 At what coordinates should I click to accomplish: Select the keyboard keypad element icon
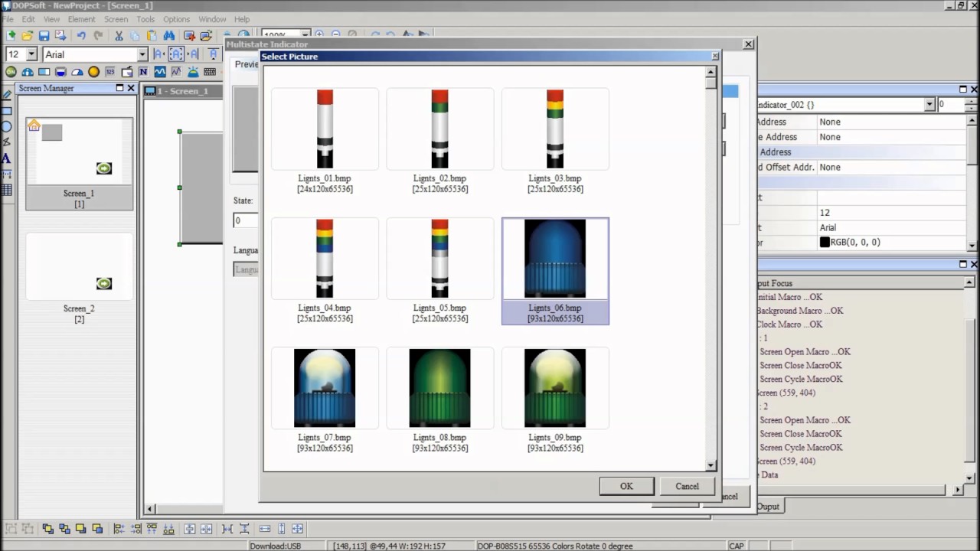[210, 72]
